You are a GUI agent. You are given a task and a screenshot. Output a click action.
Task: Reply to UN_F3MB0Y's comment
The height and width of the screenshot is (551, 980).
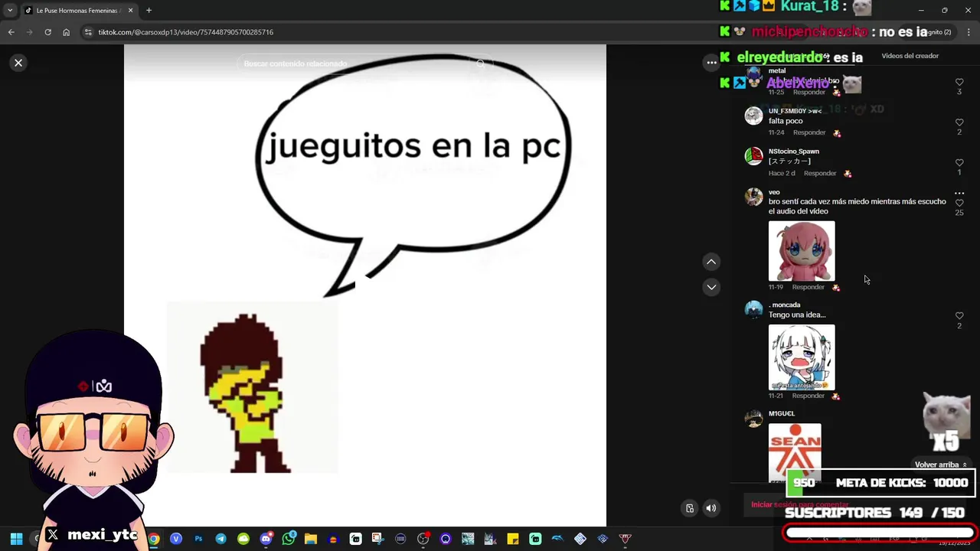coord(809,132)
